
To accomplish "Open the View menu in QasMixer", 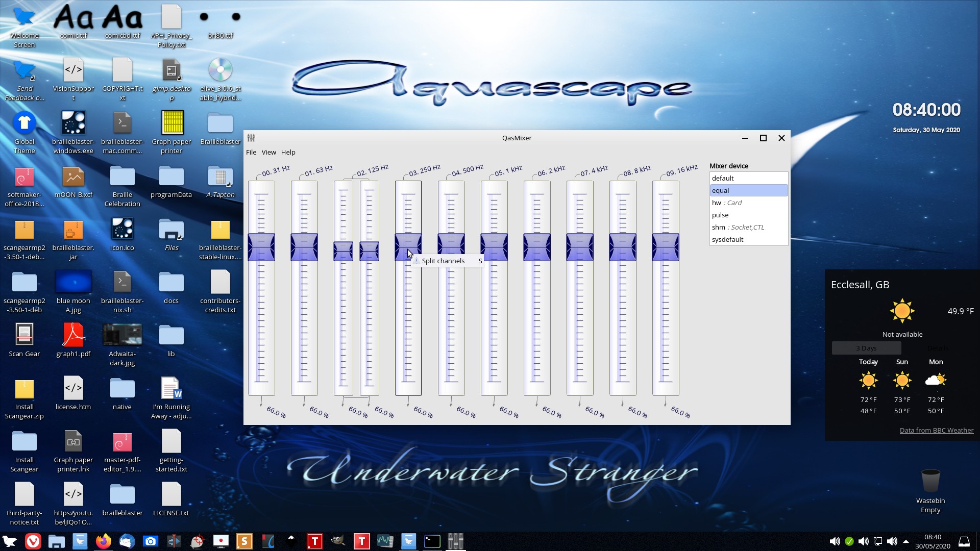I will tap(268, 152).
